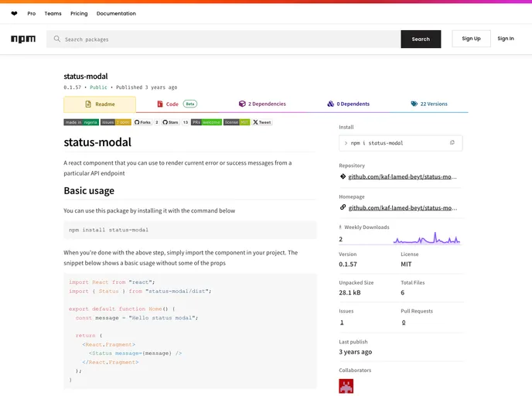
Task: Click the black Search button
Action: coord(421,39)
